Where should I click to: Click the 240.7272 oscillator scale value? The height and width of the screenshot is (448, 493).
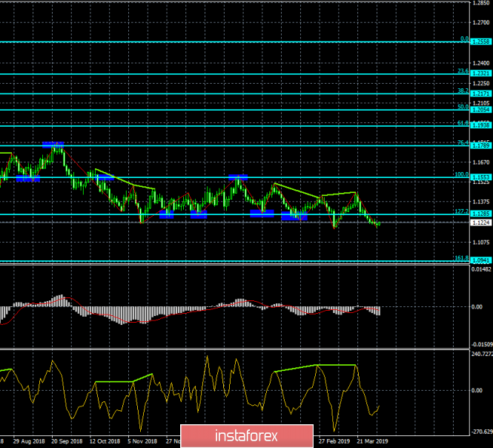point(482,353)
